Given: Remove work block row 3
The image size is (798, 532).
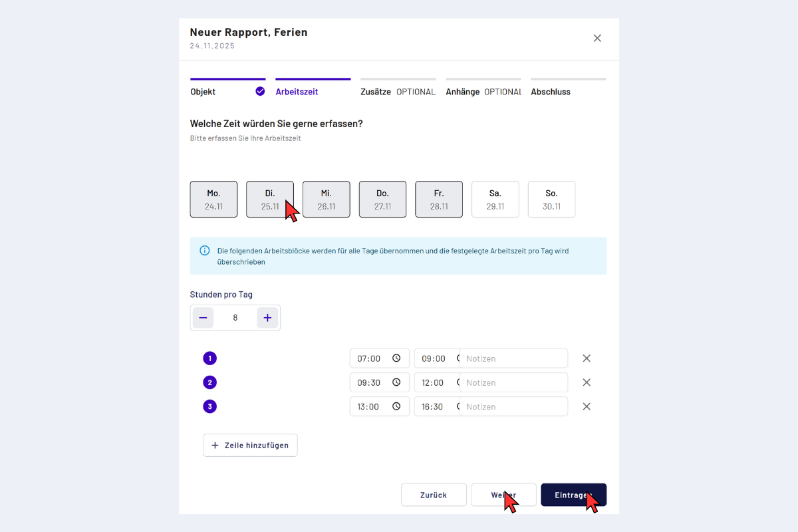Looking at the screenshot, I should 587,406.
